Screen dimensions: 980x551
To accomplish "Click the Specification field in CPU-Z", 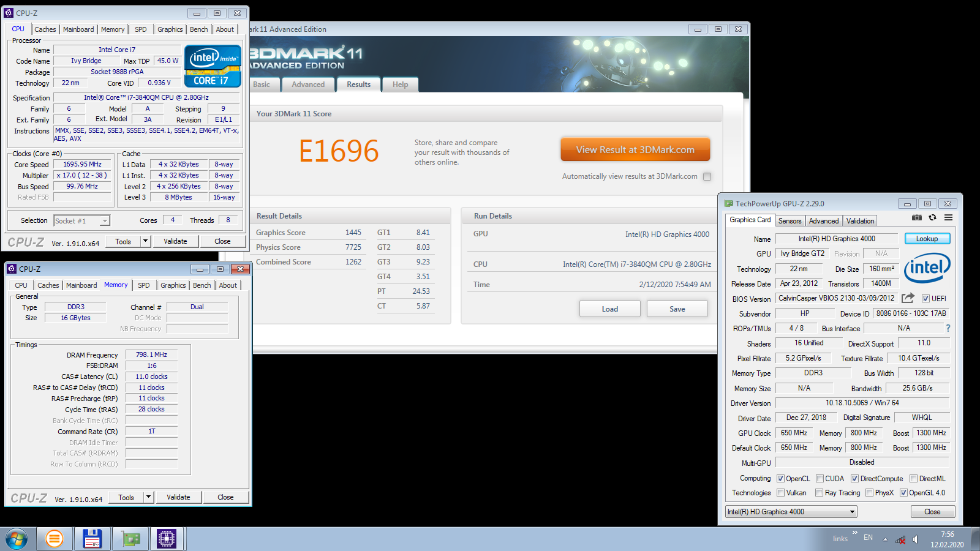I will pyautogui.click(x=146, y=97).
